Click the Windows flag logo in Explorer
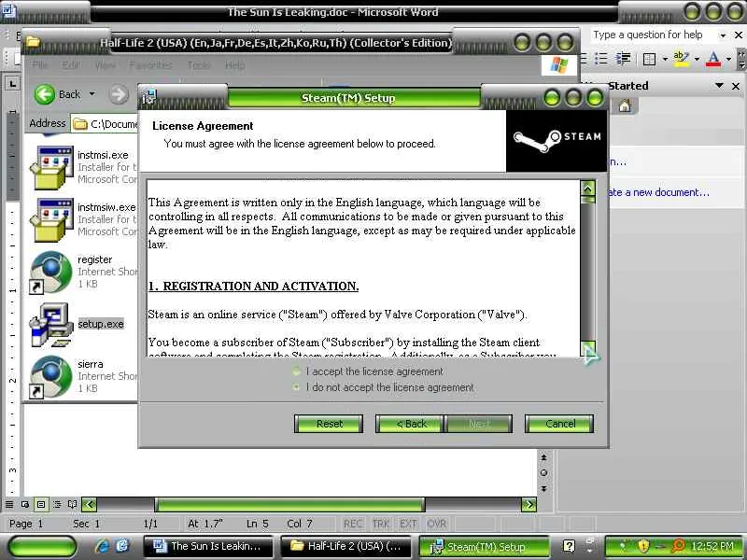 tap(558, 65)
